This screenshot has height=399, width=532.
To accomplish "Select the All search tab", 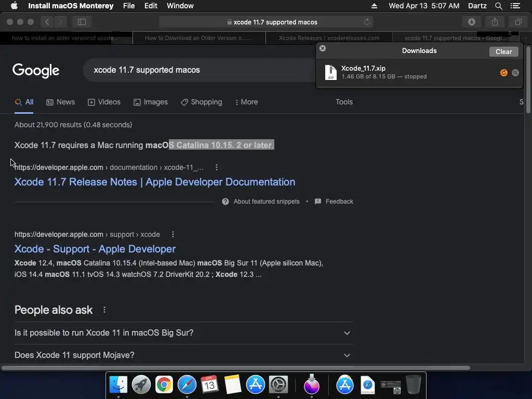I will click(x=24, y=102).
